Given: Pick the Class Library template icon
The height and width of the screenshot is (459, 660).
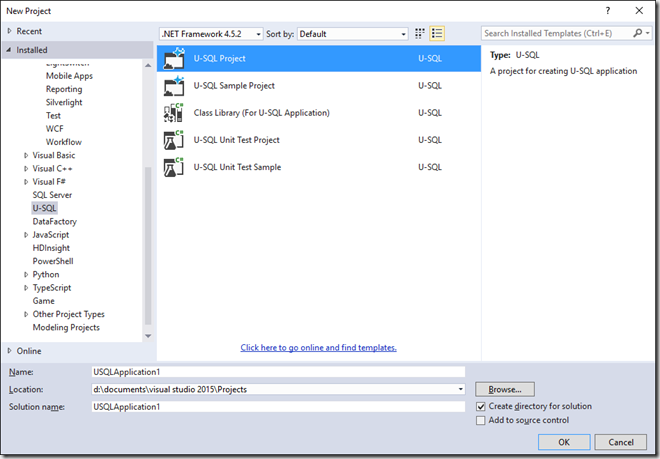Looking at the screenshot, I should (x=174, y=113).
